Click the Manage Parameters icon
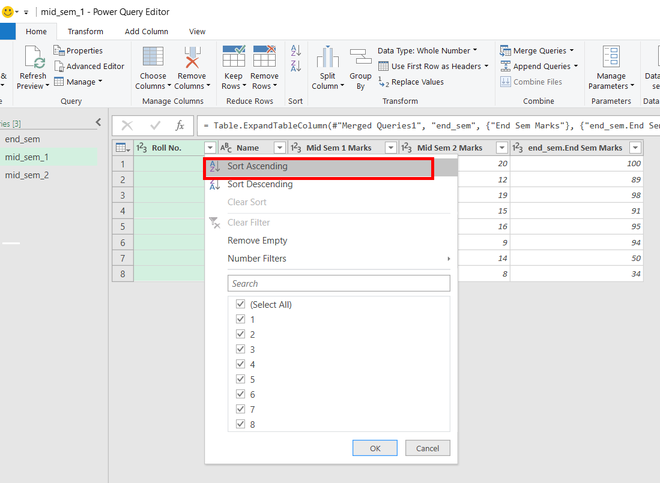 [x=611, y=56]
